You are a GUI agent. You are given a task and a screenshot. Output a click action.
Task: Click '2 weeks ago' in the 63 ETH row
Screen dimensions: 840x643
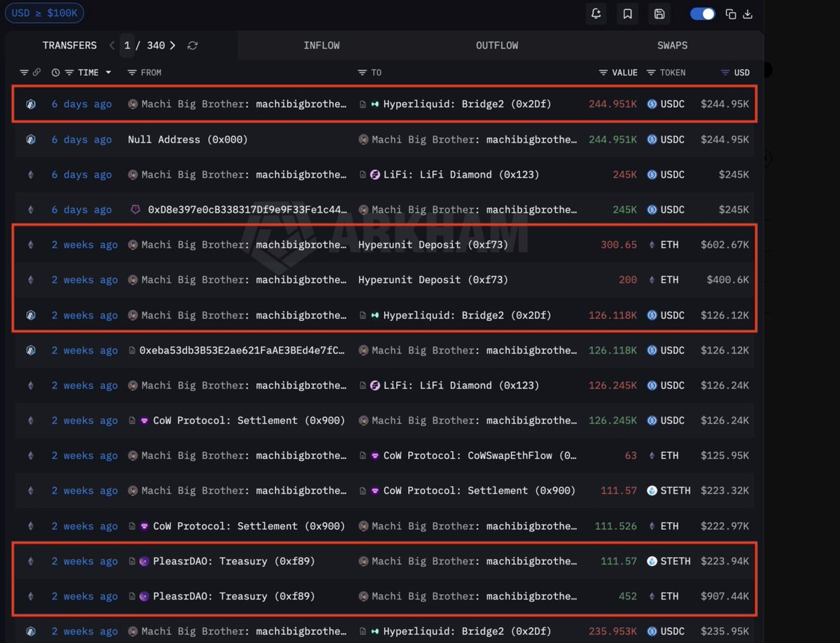(85, 455)
